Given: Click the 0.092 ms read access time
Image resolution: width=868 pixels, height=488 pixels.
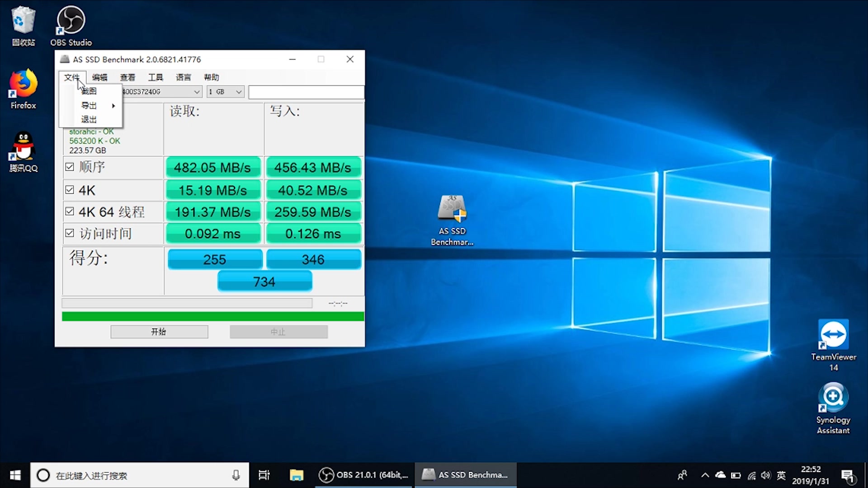Looking at the screenshot, I should coord(213,234).
